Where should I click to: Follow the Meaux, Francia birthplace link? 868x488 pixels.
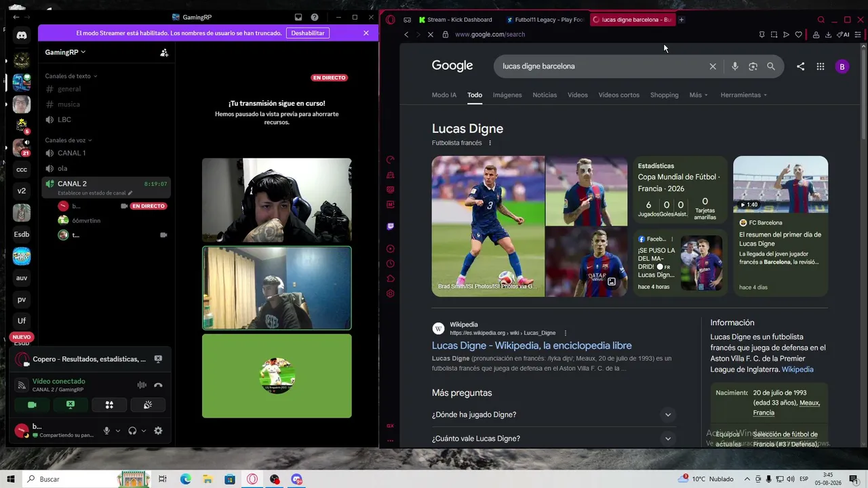click(787, 407)
